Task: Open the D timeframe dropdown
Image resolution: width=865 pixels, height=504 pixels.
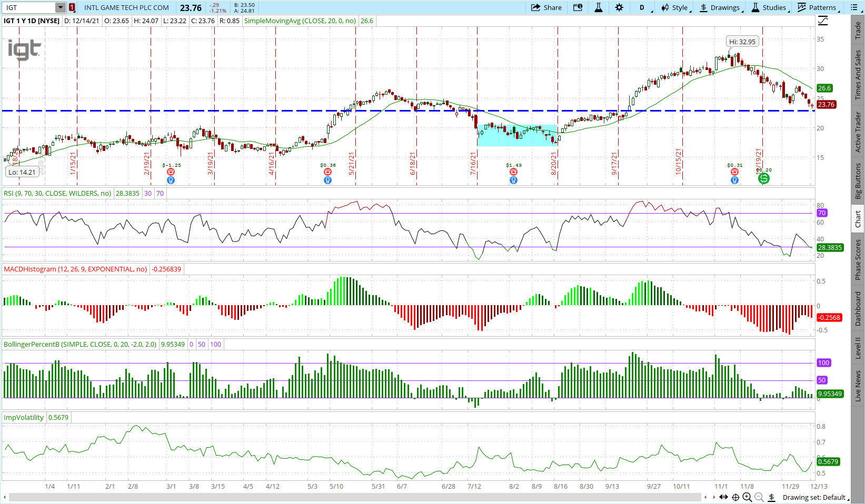Action: (x=644, y=7)
